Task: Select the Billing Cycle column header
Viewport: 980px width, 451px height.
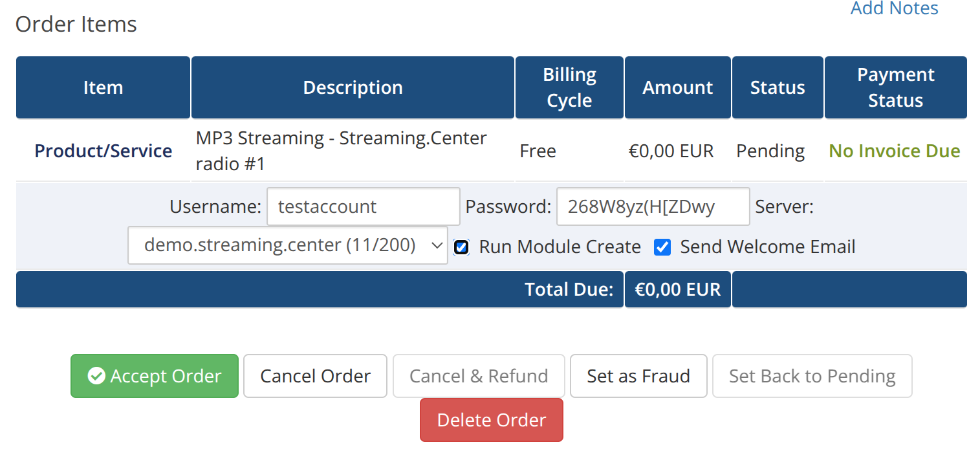Action: click(569, 87)
